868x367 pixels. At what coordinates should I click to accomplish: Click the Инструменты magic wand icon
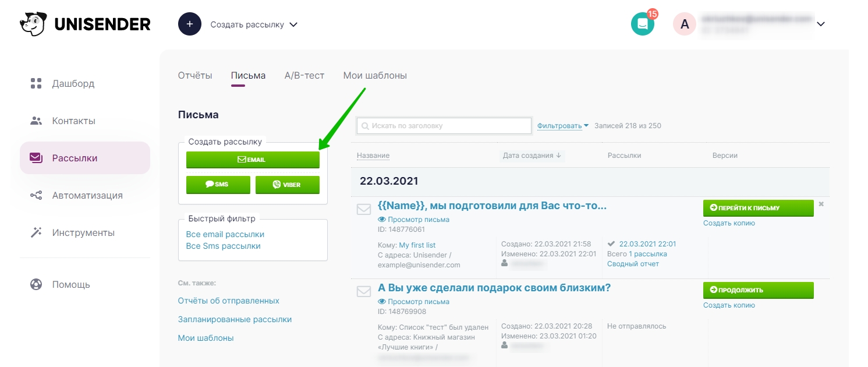tap(36, 232)
